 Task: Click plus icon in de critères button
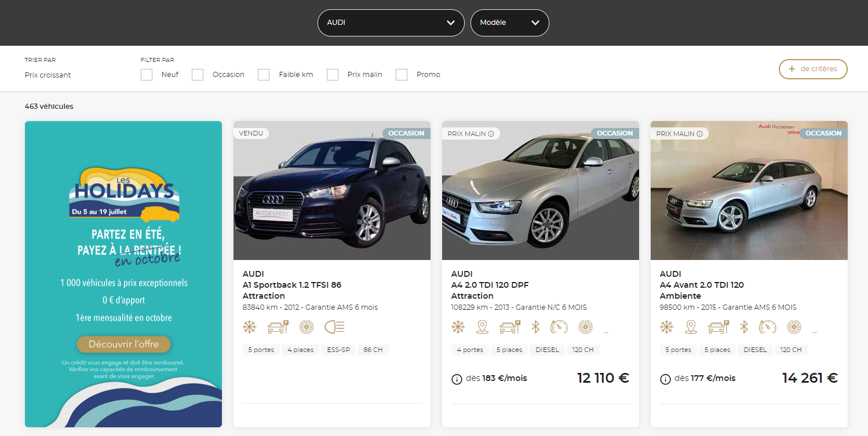click(x=792, y=69)
